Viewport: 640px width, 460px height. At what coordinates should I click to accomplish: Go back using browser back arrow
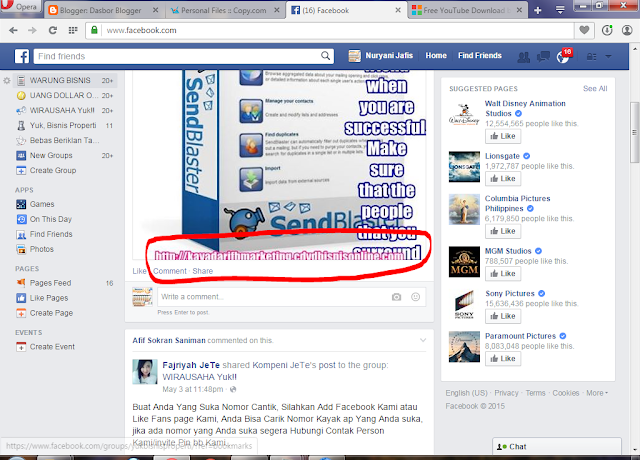[13, 30]
